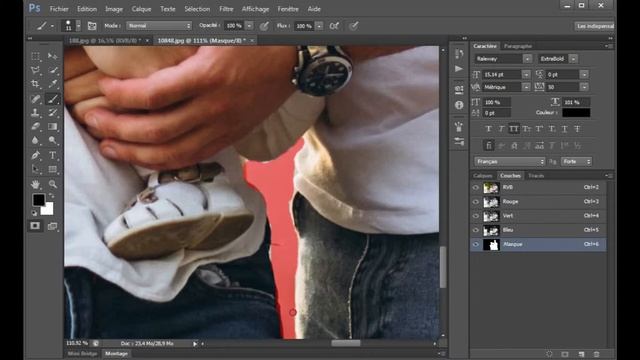Select the Brush tool in toolbox
Image resolution: width=640 pixels, height=360 pixels.
53,99
